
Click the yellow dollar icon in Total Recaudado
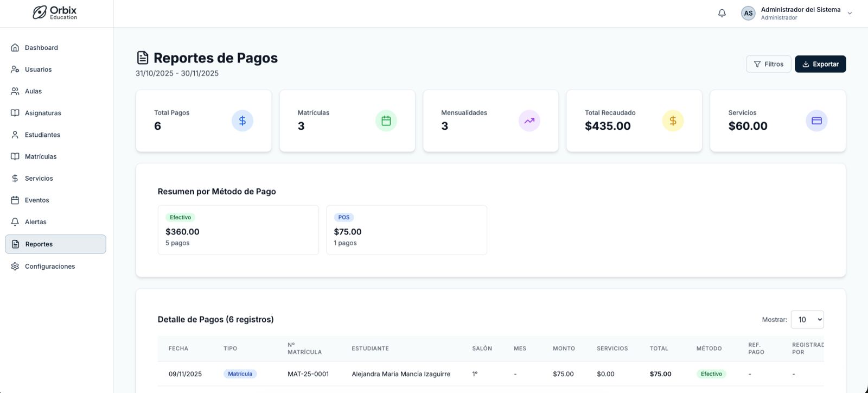673,121
